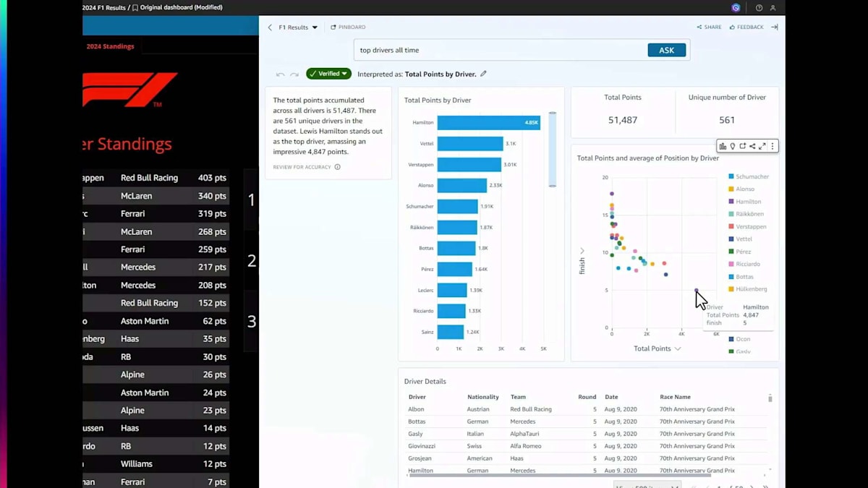
Task: Sort by the Team column header
Action: coord(518,397)
